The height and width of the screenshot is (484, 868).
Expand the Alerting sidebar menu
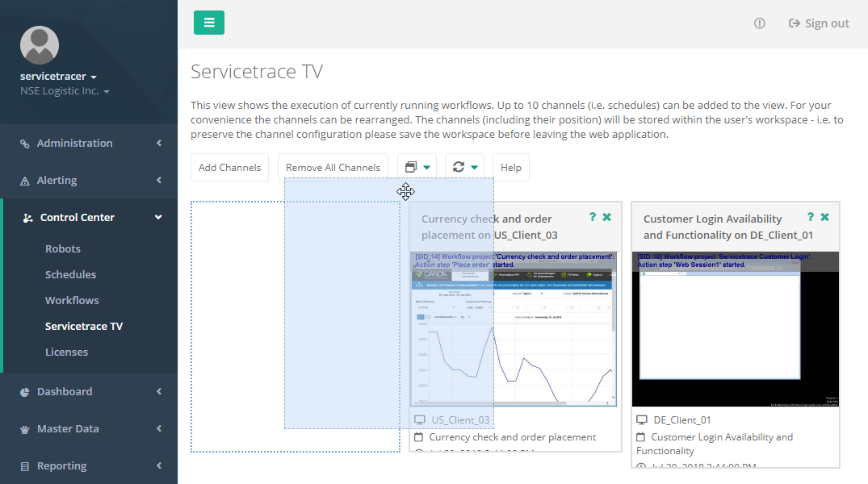(89, 181)
